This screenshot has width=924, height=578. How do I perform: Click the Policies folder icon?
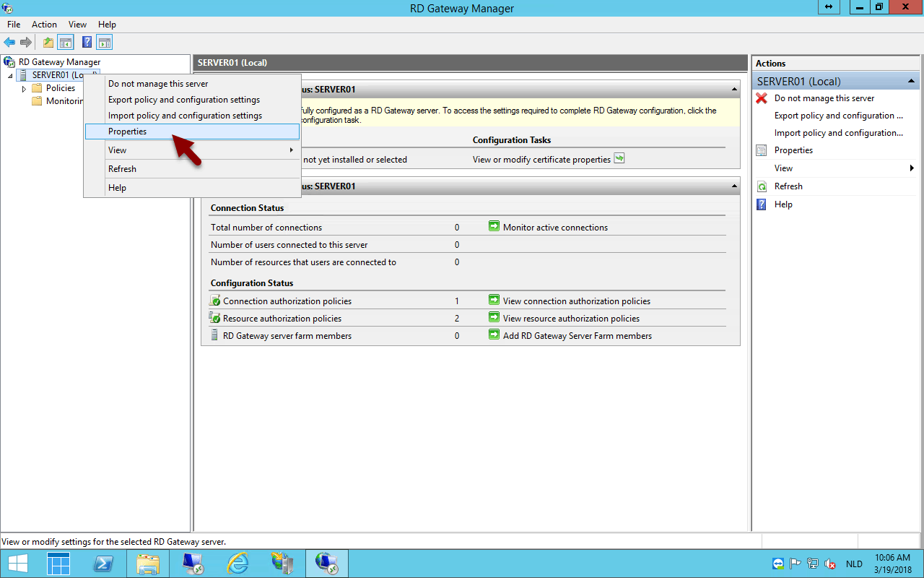[37, 88]
